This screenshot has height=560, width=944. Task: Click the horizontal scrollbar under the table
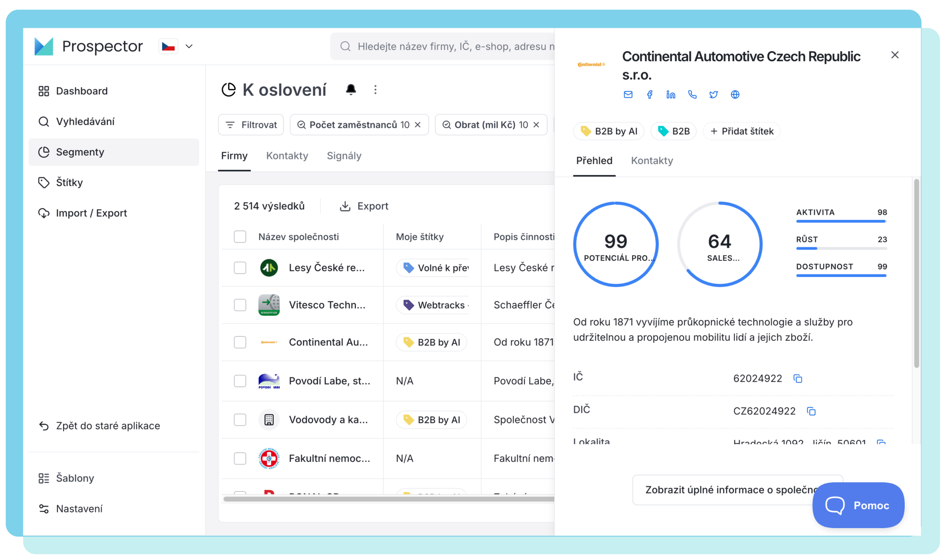(388, 499)
